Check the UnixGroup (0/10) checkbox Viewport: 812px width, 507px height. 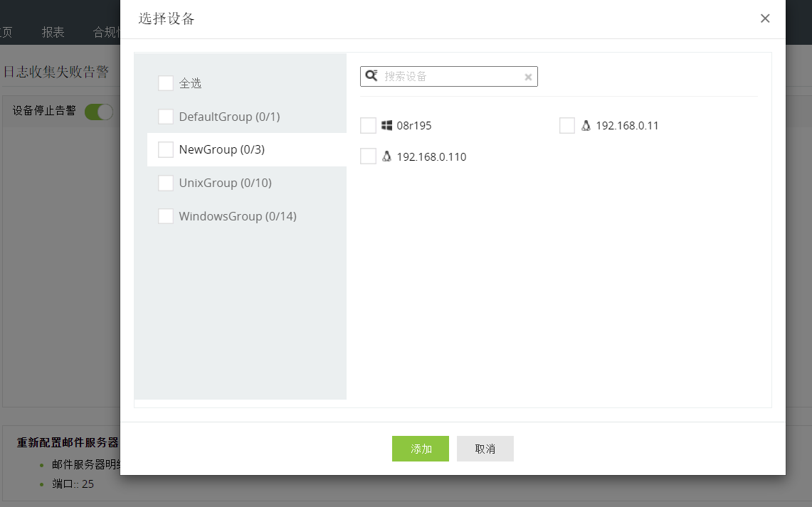[166, 183]
